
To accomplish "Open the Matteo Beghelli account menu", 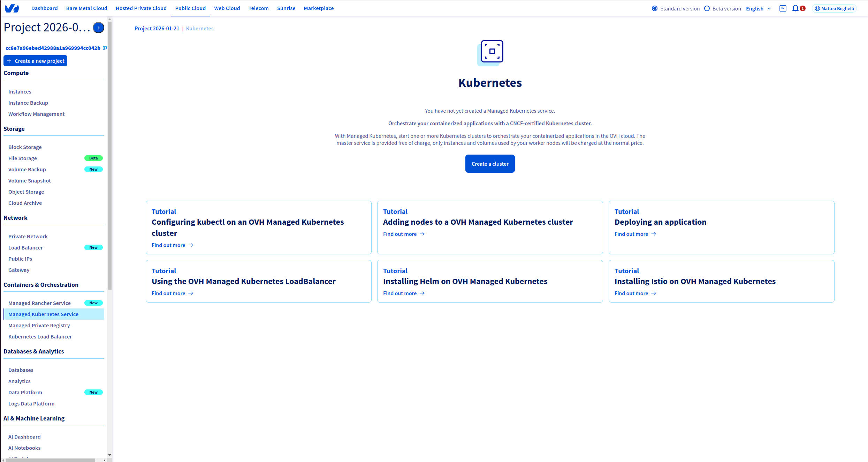I will tap(834, 8).
